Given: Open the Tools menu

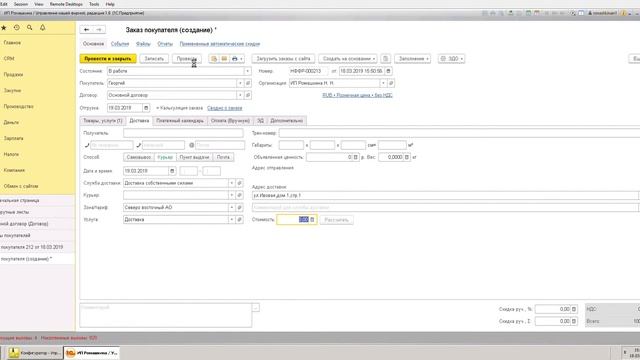Looking at the screenshot, I should coord(94,4).
